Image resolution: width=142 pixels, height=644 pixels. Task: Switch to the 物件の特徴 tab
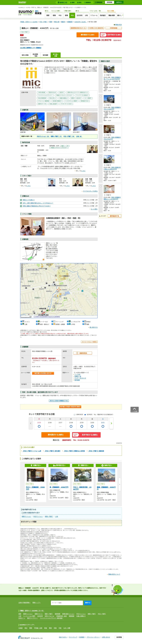coord(25,55)
